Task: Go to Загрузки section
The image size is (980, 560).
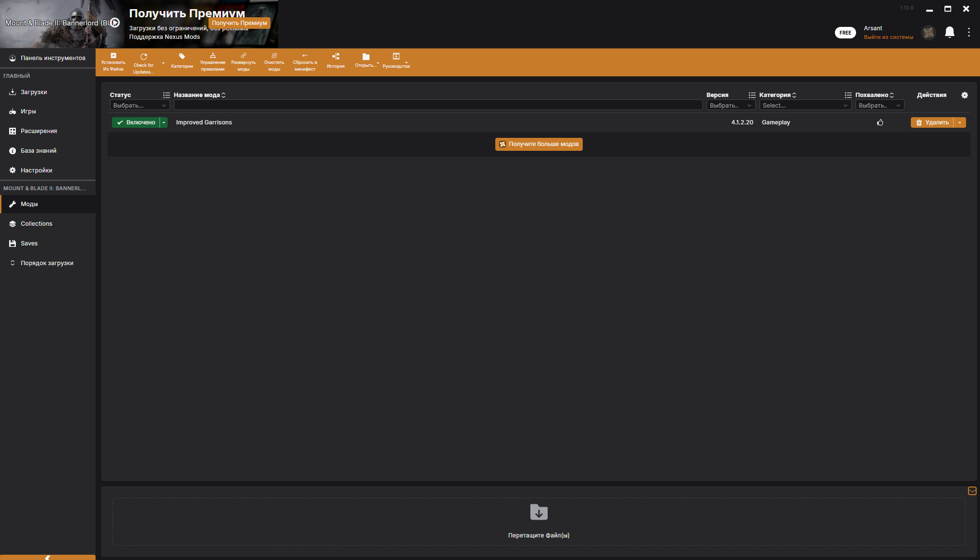Action: (x=48, y=92)
